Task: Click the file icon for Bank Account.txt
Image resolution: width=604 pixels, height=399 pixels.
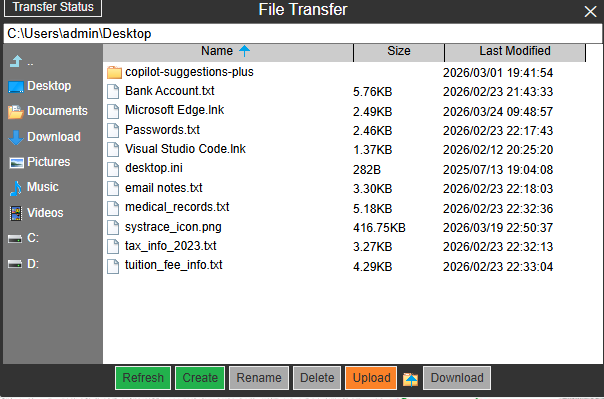Action: 113,92
